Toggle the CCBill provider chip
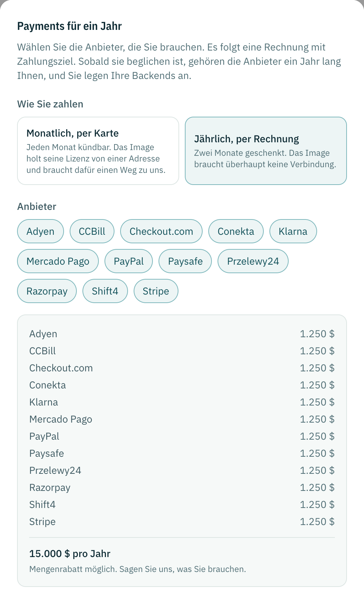 pos(92,231)
